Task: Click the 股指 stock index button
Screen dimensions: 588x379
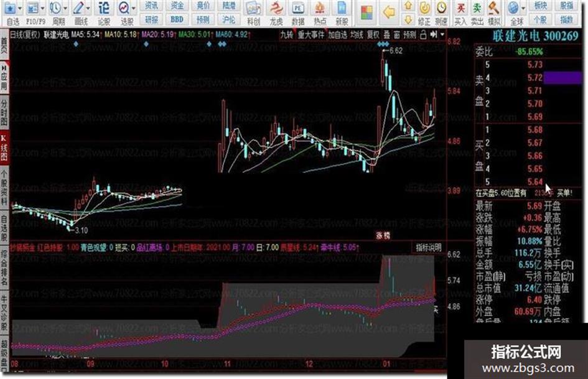Action: 567,5
